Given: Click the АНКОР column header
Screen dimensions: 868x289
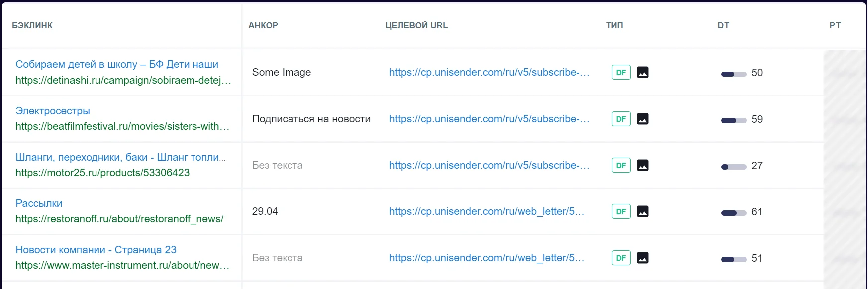Looking at the screenshot, I should 263,25.
